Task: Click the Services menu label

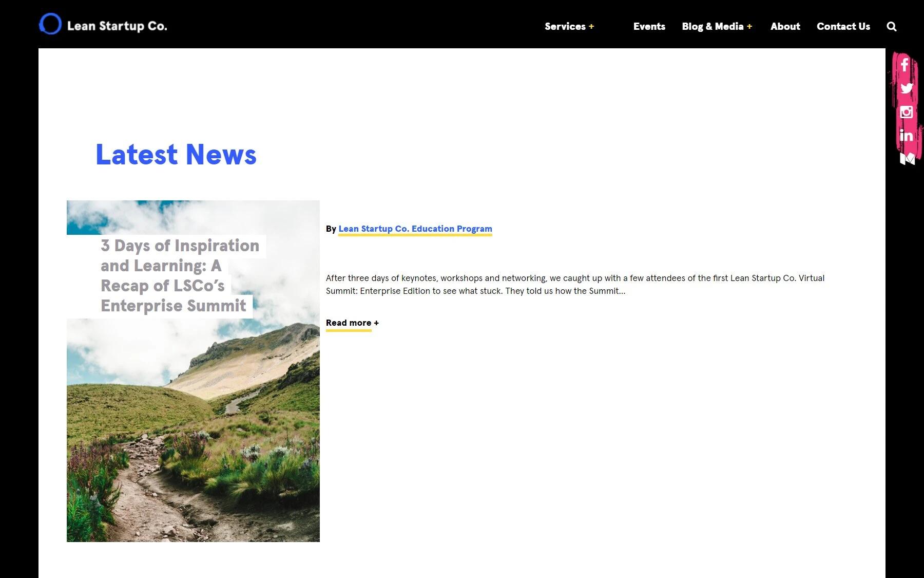Action: (565, 27)
